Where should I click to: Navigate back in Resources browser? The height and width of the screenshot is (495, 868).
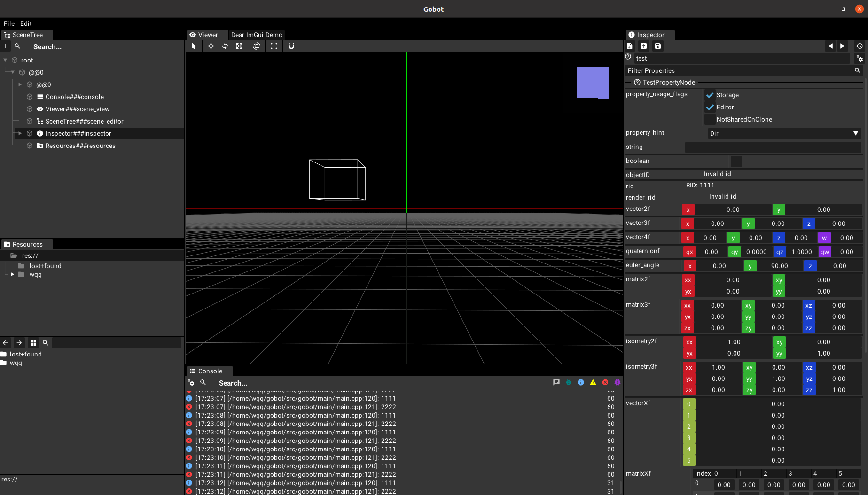[x=5, y=343]
